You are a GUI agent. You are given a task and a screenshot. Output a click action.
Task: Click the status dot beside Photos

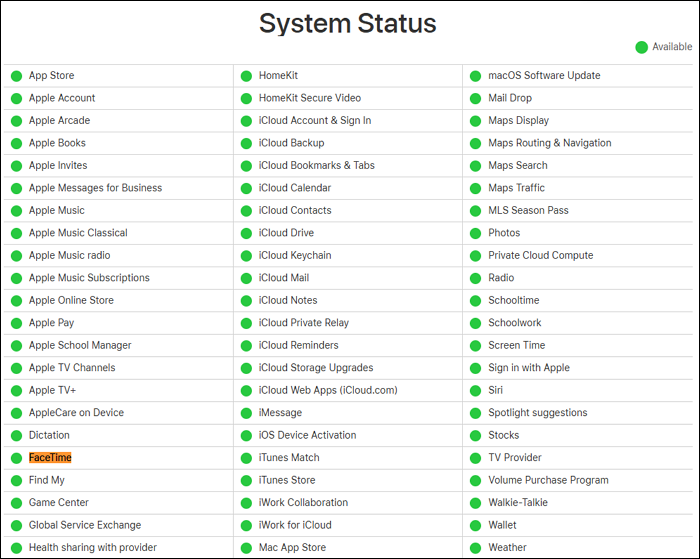click(x=475, y=234)
